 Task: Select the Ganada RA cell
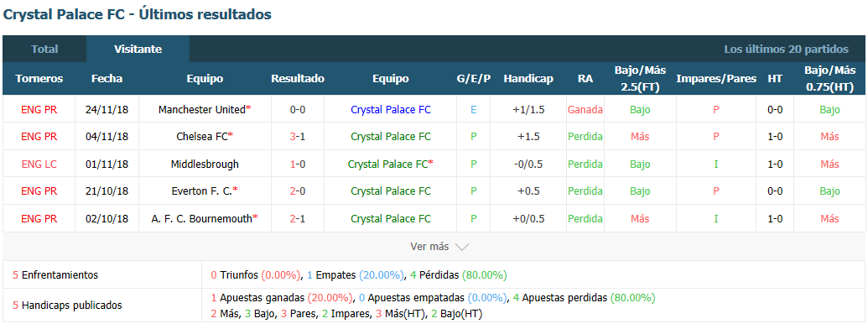[585, 110]
